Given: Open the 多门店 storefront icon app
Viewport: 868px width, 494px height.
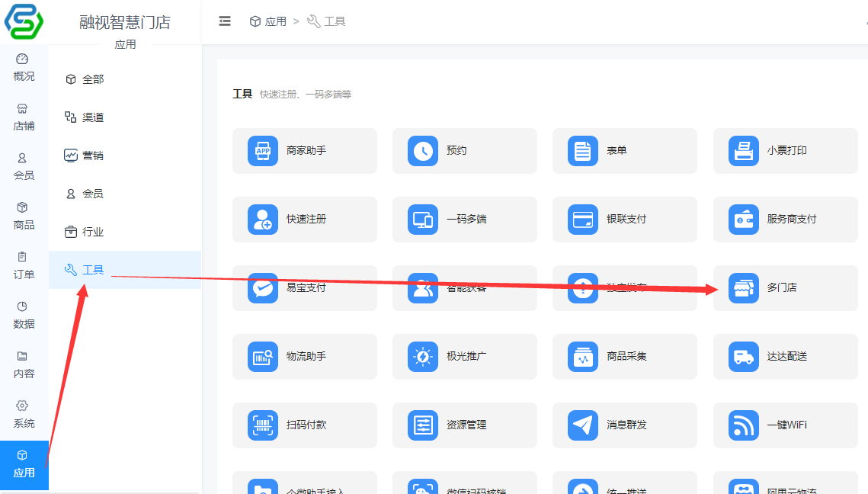Looking at the screenshot, I should (785, 288).
